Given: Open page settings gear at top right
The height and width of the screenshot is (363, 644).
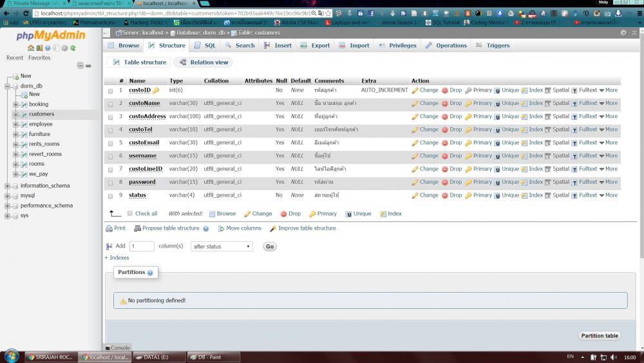Looking at the screenshot, I should [x=623, y=32].
